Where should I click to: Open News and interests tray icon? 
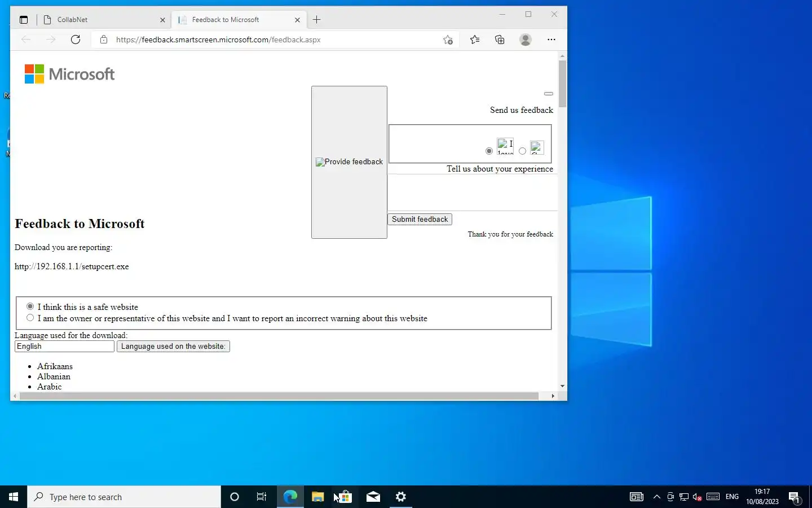(637, 497)
